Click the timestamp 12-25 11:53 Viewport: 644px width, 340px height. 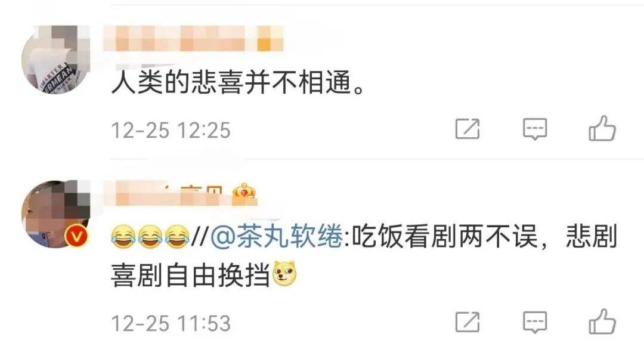coord(171,323)
